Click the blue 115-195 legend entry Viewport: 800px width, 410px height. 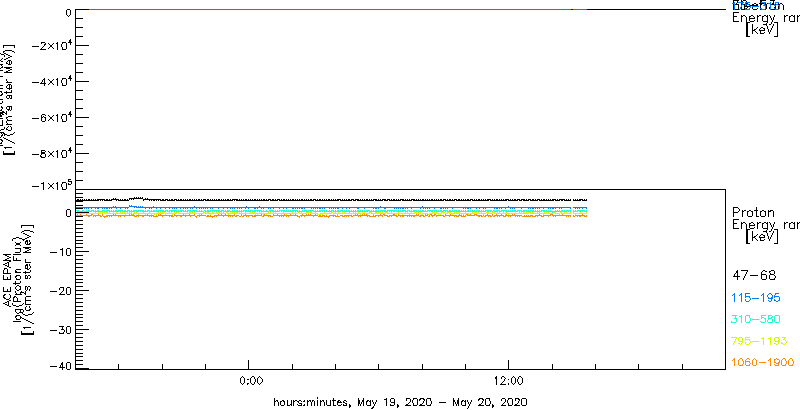(756, 298)
